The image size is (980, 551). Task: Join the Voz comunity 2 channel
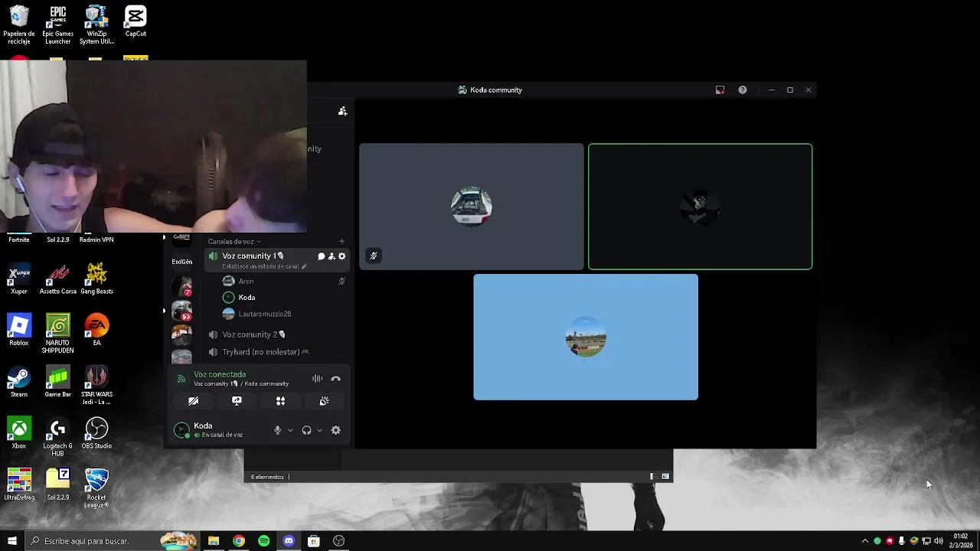[x=253, y=334]
